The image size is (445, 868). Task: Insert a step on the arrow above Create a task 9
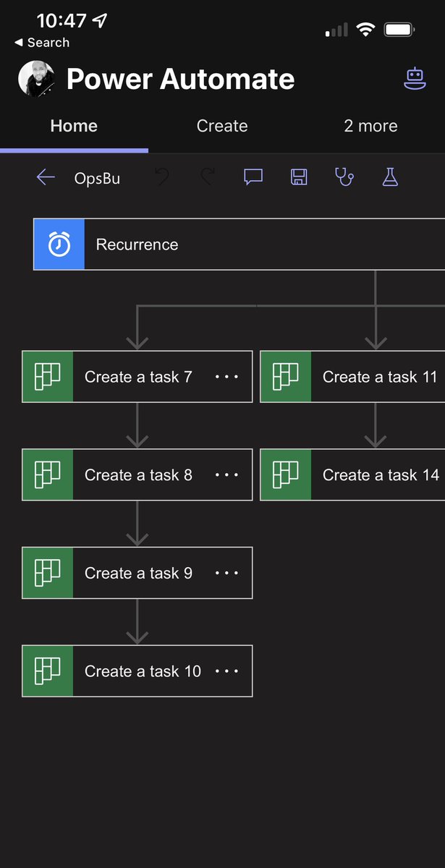pos(137,524)
